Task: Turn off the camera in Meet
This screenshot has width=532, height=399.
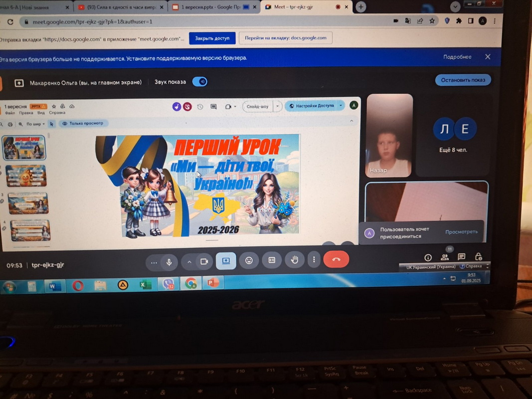Action: (204, 261)
